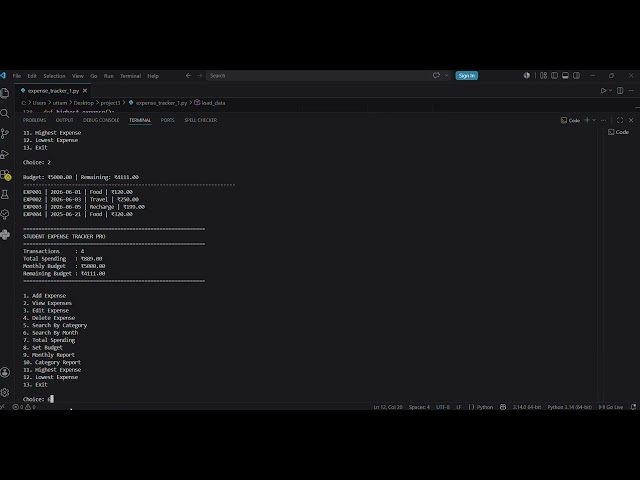
Task: Open the Explorer view in activity bar
Action: [5, 93]
